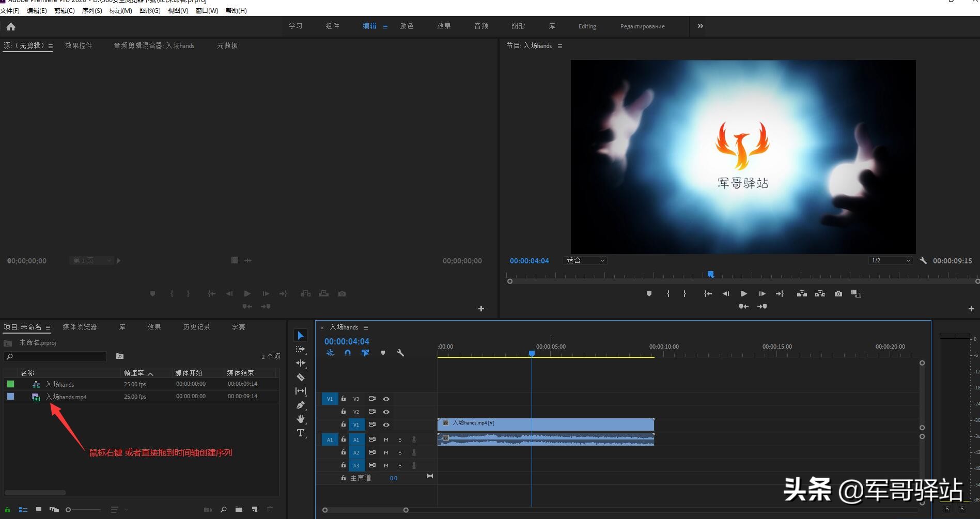Image resolution: width=980 pixels, height=519 pixels.
Task: Solo audio track A2
Action: [x=400, y=452]
